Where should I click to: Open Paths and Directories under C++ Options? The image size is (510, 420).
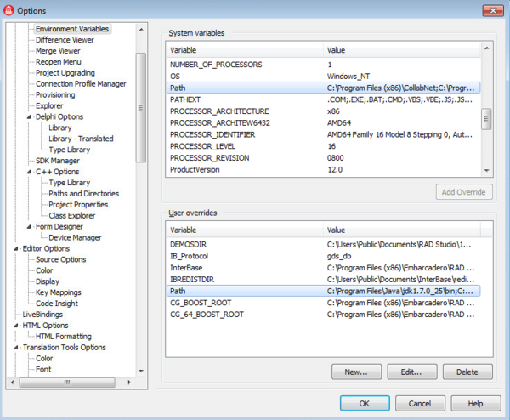coord(83,194)
